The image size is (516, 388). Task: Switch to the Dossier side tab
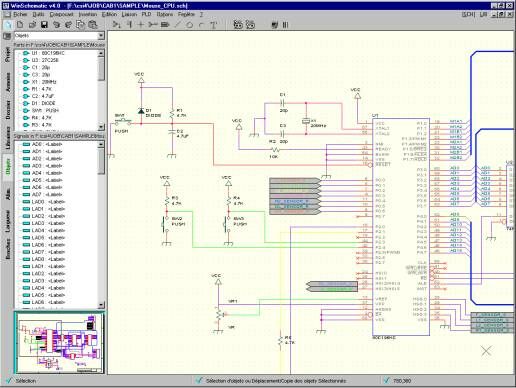pos(8,109)
